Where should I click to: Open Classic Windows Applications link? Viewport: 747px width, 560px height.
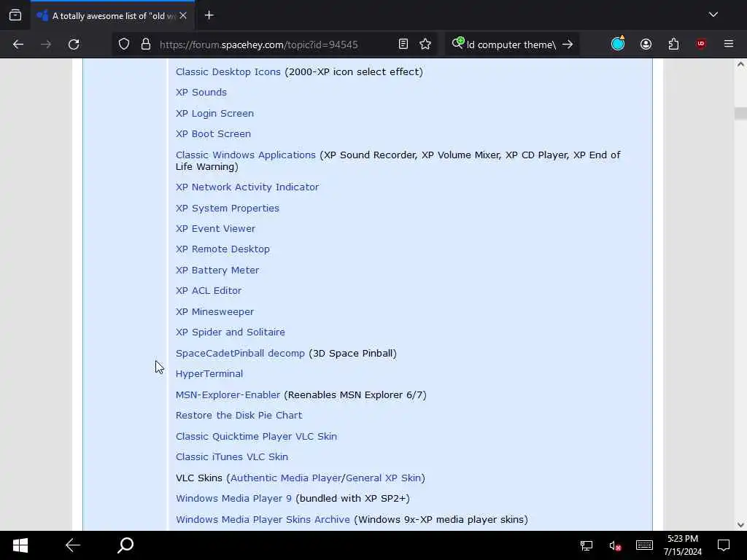point(245,155)
